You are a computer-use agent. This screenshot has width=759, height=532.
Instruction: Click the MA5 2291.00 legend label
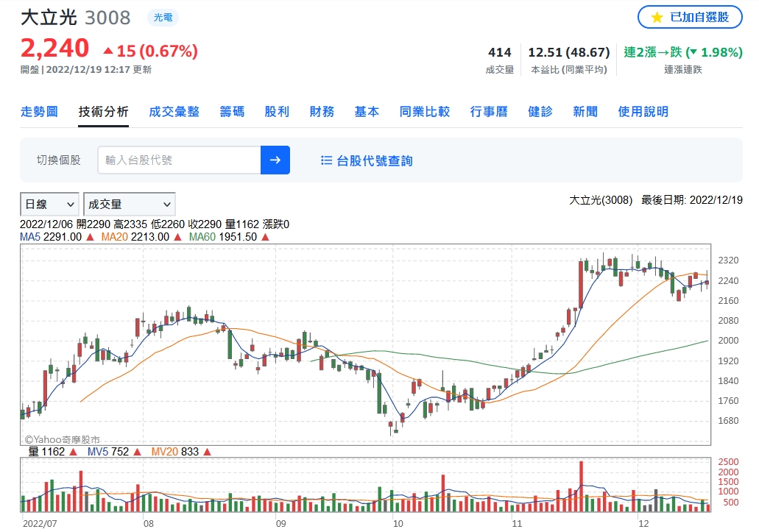[57, 237]
